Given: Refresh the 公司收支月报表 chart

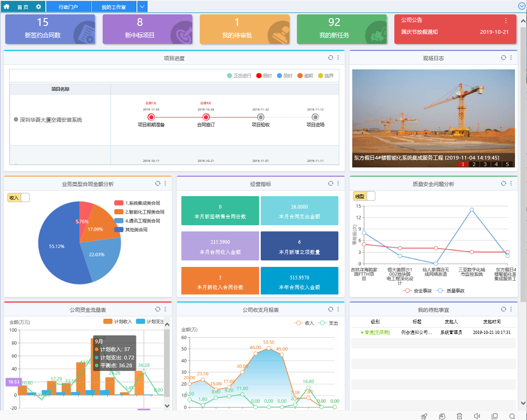Looking at the screenshot, I should [x=331, y=309].
